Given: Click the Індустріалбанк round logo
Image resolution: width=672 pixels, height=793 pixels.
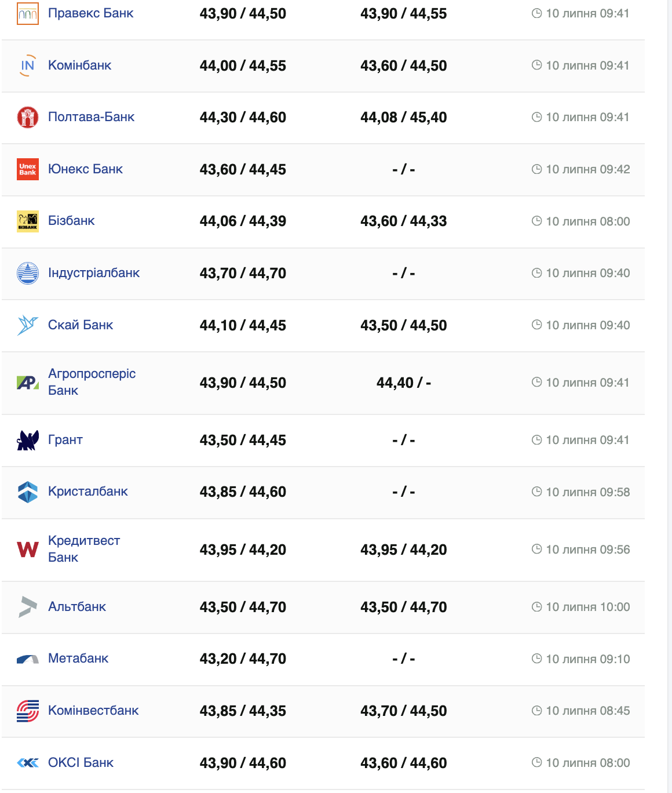Looking at the screenshot, I should click(28, 273).
